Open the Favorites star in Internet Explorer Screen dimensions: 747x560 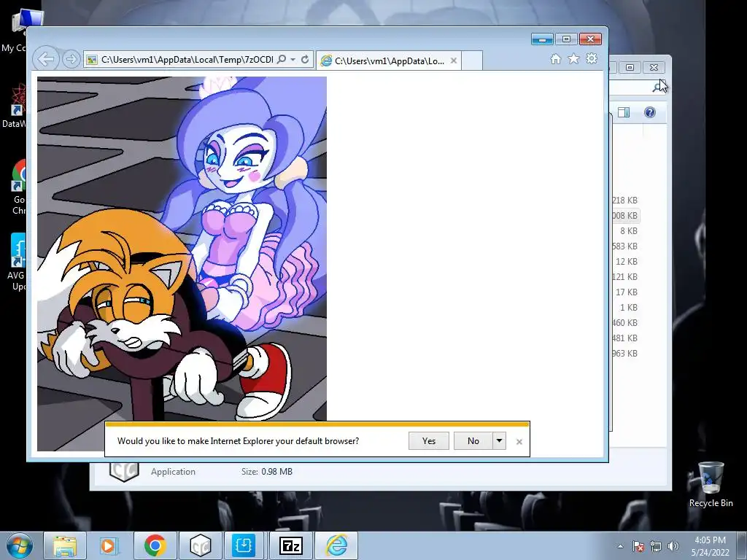coord(573,59)
